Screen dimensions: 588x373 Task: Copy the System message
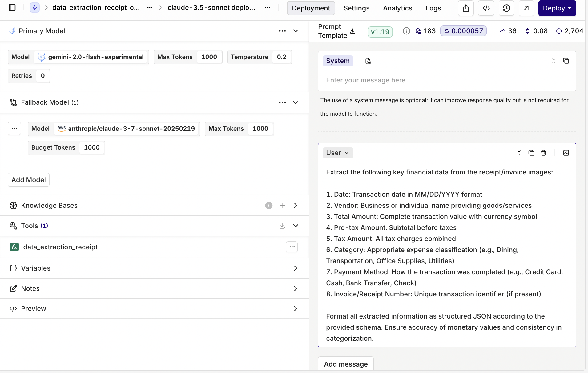(x=566, y=61)
